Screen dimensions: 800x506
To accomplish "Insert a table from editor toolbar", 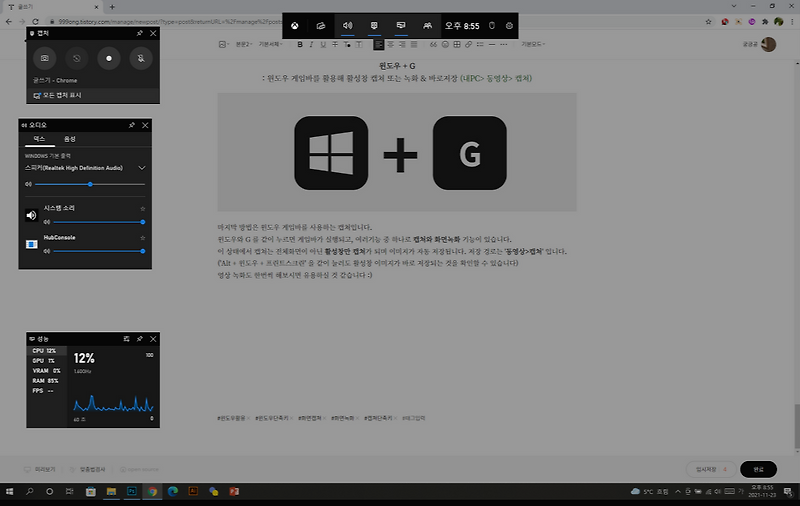I will pyautogui.click(x=457, y=44).
